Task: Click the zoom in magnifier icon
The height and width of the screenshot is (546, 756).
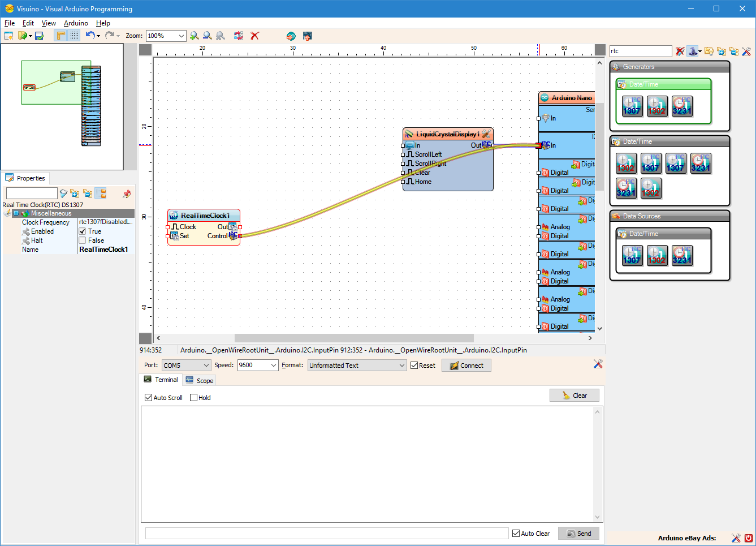Action: (195, 36)
